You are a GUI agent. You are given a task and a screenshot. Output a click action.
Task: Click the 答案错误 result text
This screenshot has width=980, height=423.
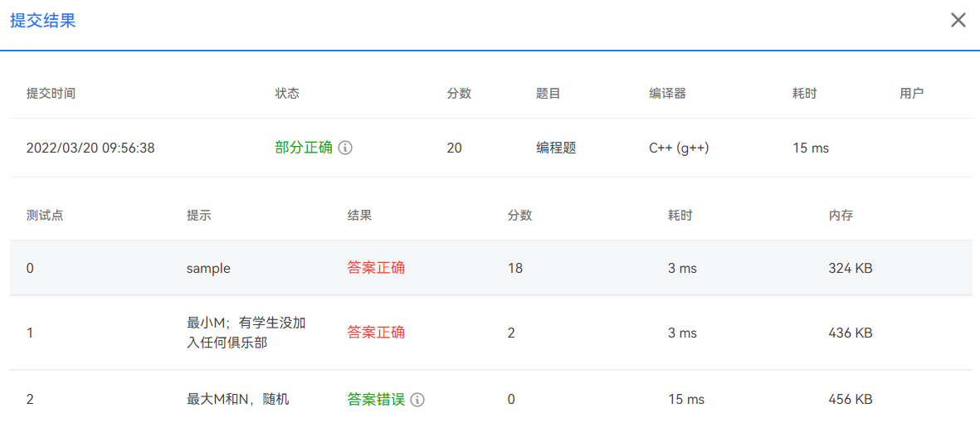(x=376, y=399)
